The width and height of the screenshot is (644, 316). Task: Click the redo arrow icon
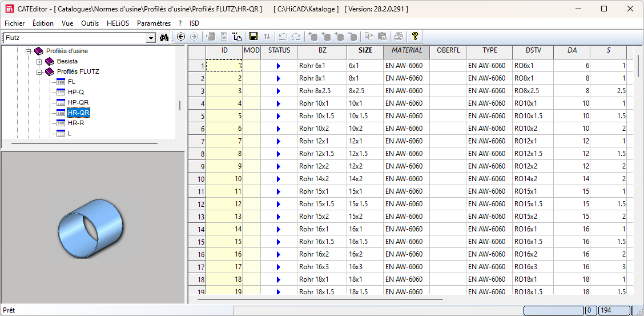point(296,37)
